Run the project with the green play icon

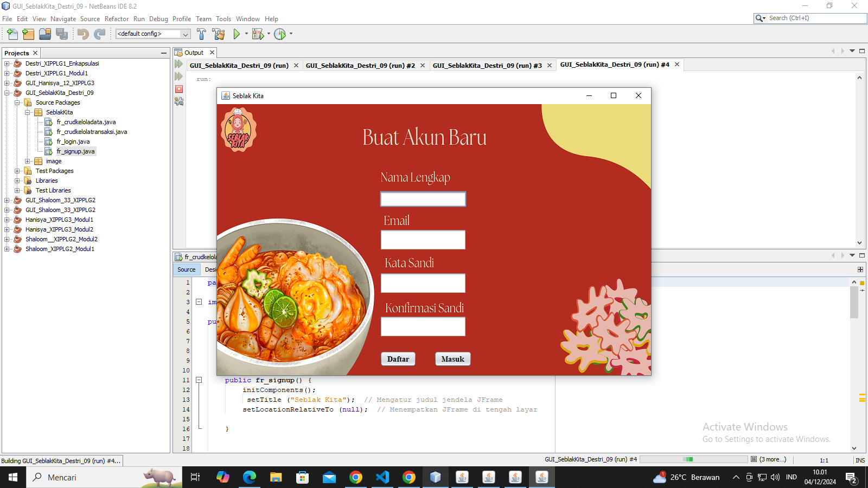(237, 34)
